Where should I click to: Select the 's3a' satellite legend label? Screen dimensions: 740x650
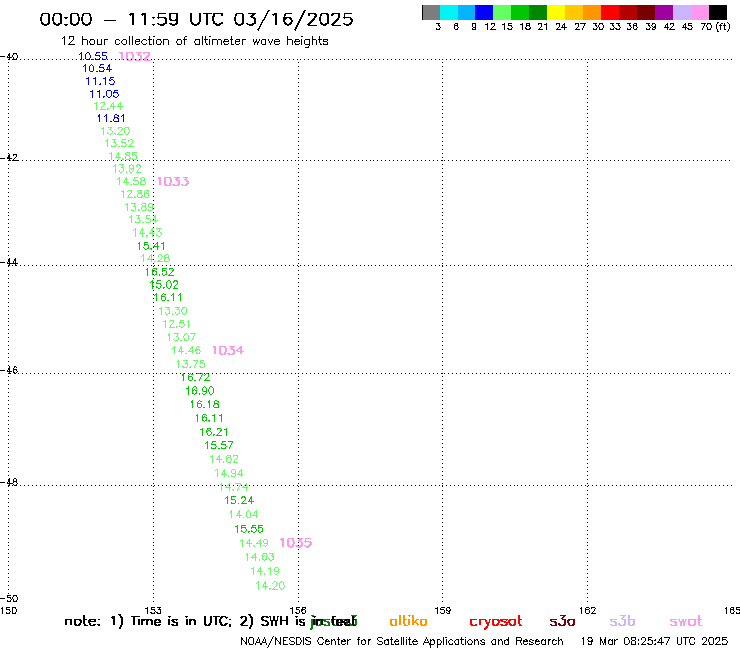pyautogui.click(x=562, y=621)
